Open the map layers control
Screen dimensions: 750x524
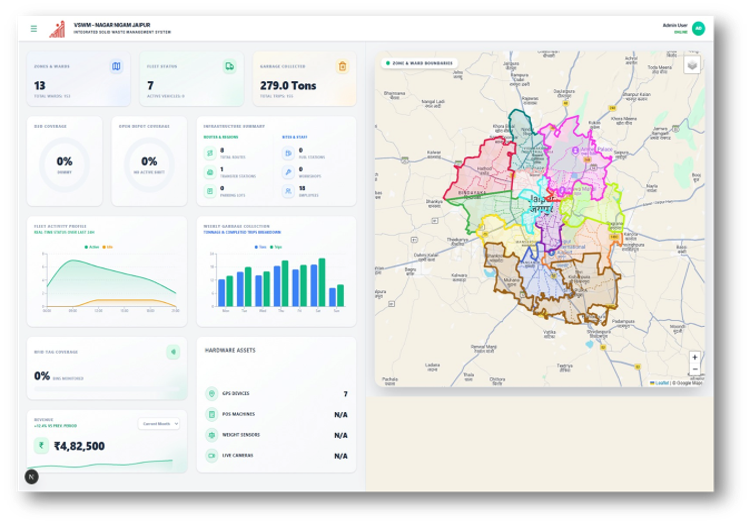pyautogui.click(x=692, y=65)
